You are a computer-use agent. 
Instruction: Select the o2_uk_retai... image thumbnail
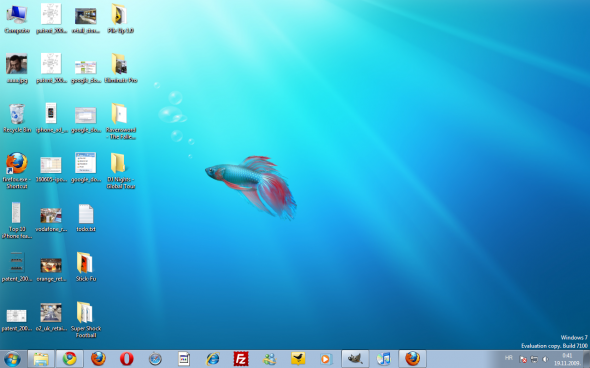pos(51,316)
